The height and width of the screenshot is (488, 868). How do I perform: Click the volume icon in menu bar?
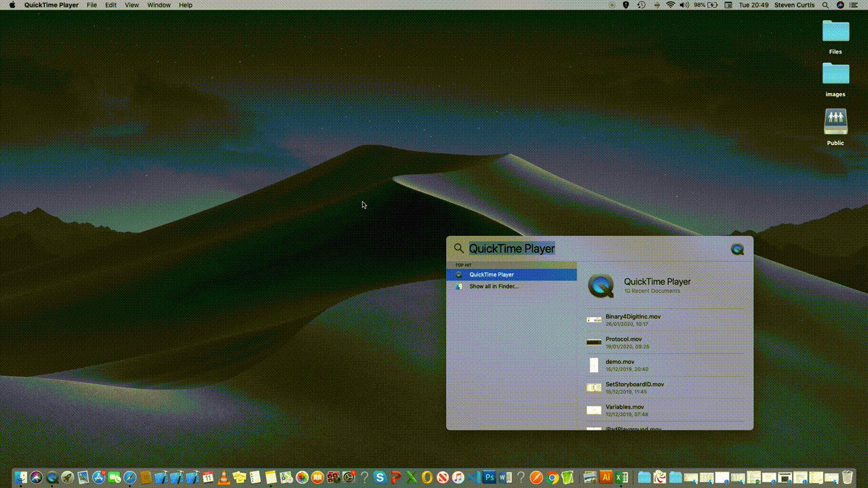[x=684, y=5]
